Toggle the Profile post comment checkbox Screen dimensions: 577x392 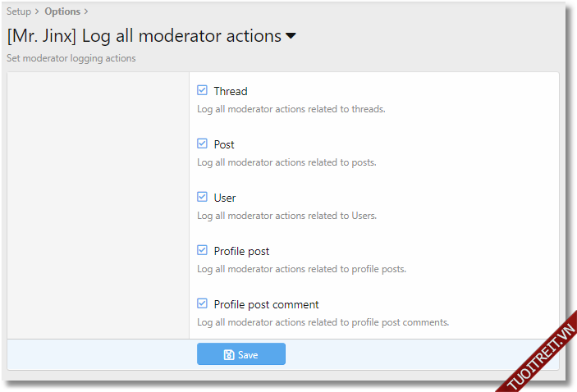203,303
